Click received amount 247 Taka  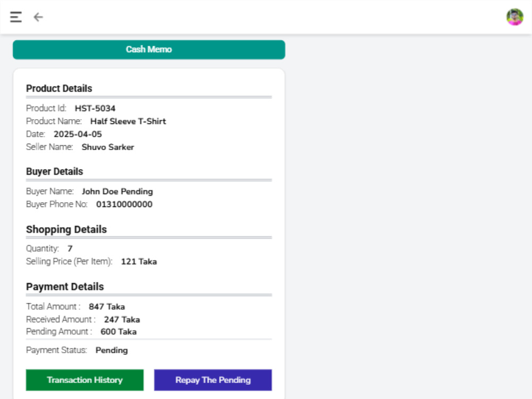(122, 320)
